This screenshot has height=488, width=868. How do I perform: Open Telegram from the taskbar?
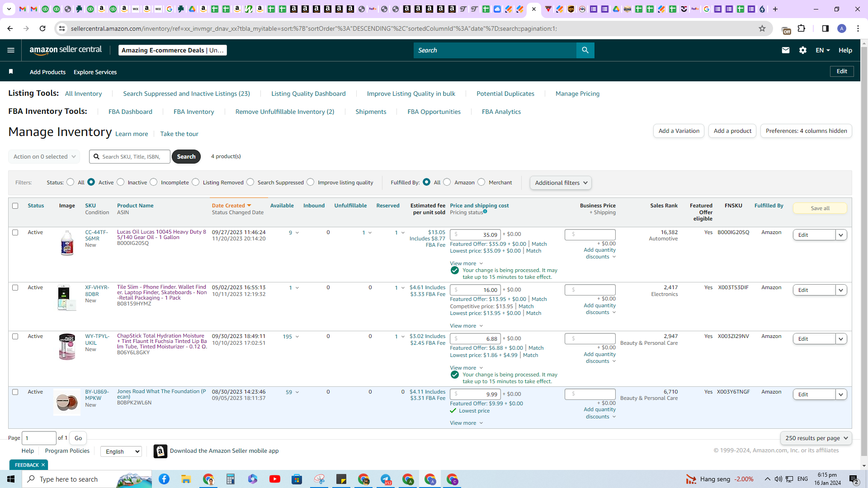click(386, 479)
